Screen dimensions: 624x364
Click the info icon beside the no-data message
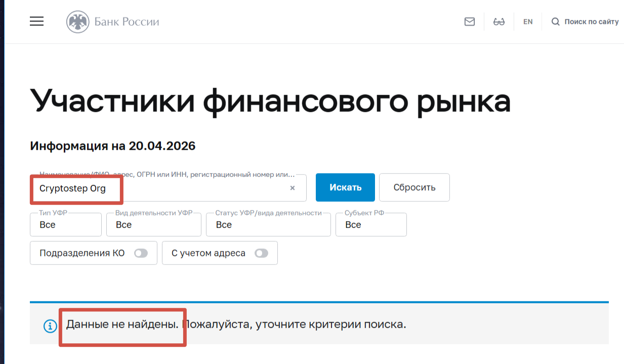pyautogui.click(x=50, y=326)
